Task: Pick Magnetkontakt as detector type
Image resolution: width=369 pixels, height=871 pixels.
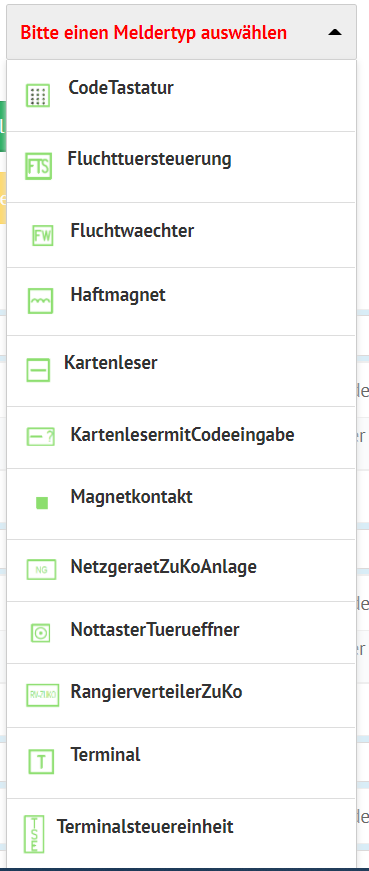Action: coord(181,503)
